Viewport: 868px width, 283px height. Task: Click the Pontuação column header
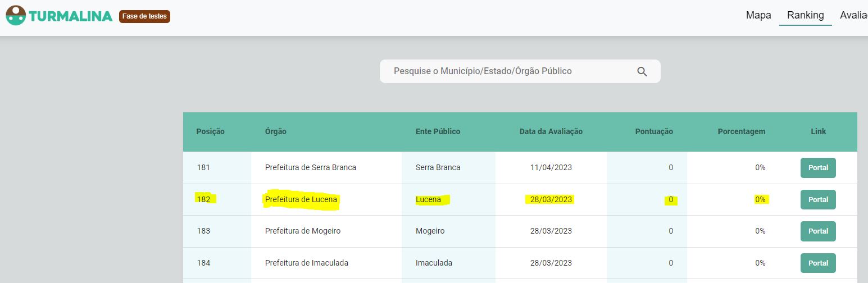654,131
